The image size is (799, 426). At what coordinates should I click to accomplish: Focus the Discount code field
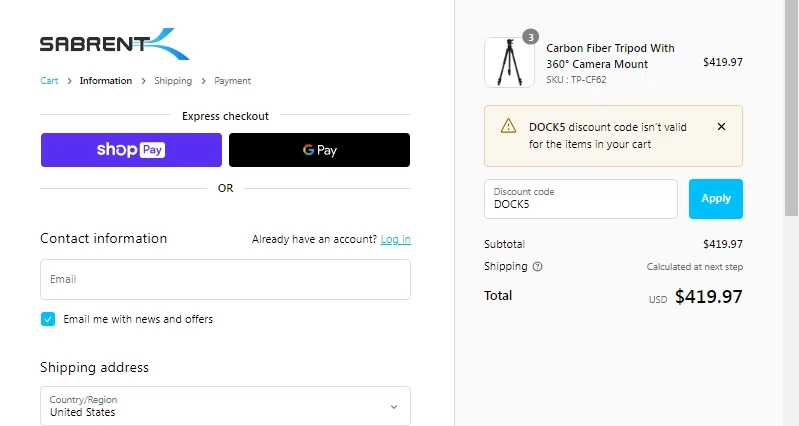tap(581, 199)
